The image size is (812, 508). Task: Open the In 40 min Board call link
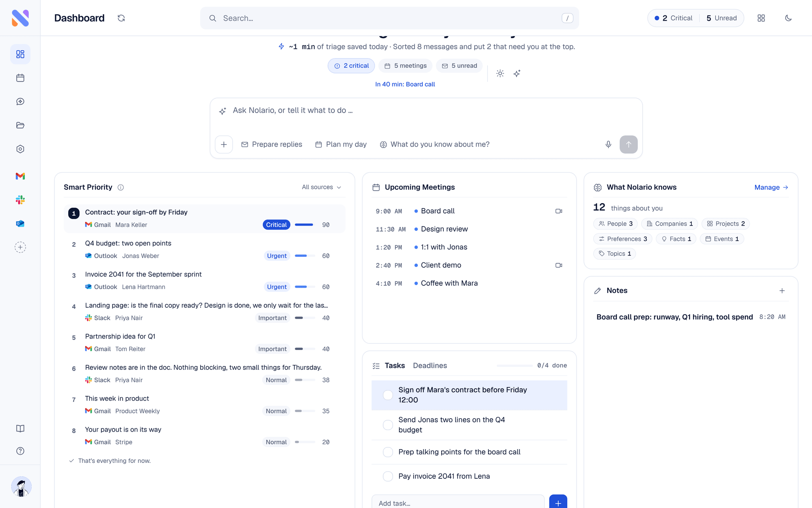click(x=405, y=84)
